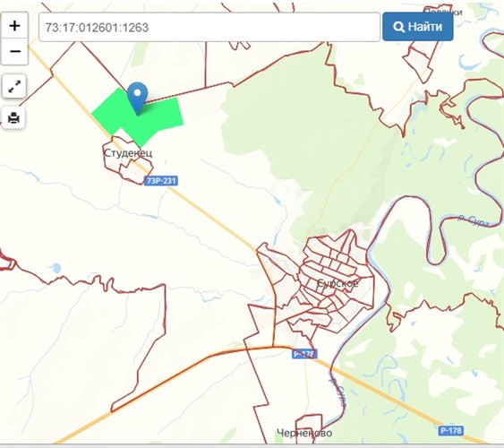The height and width of the screenshot is (448, 504).
Task: Toggle fullscreen map with arrows icon
Action: click(14, 86)
